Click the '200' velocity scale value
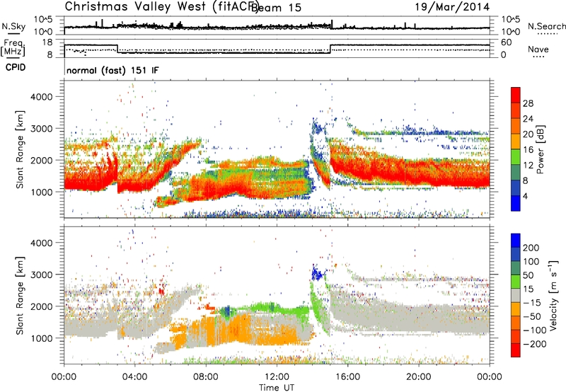The width and height of the screenshot is (566, 392). (x=531, y=248)
